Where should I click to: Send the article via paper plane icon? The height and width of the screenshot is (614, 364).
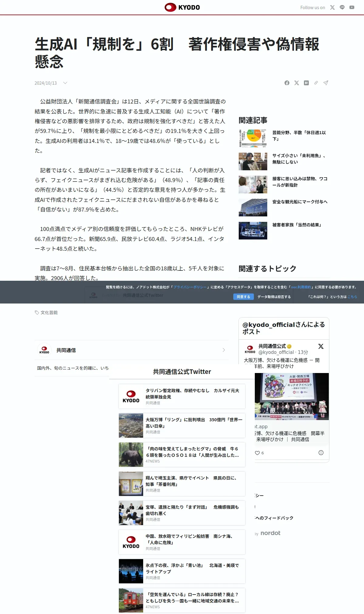pos(326,83)
